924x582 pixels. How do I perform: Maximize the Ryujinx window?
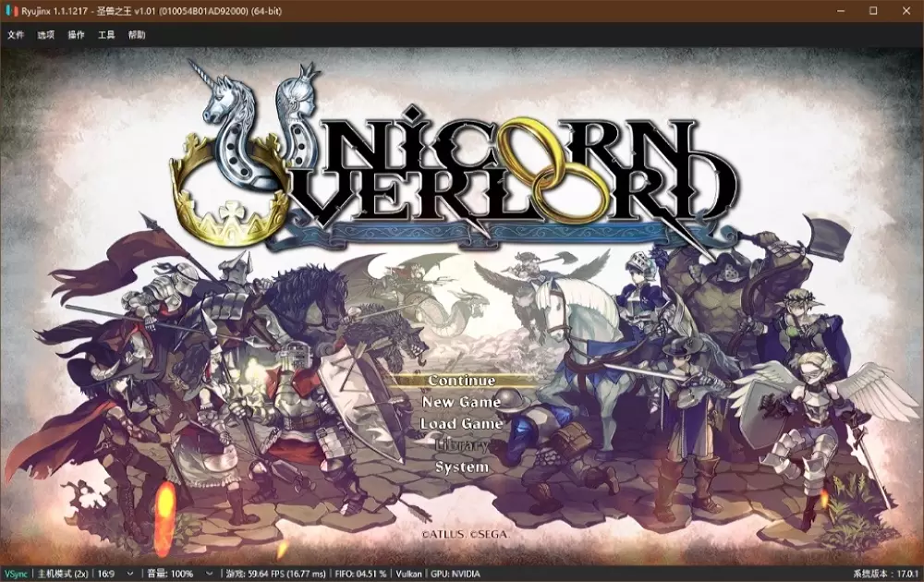[873, 11]
